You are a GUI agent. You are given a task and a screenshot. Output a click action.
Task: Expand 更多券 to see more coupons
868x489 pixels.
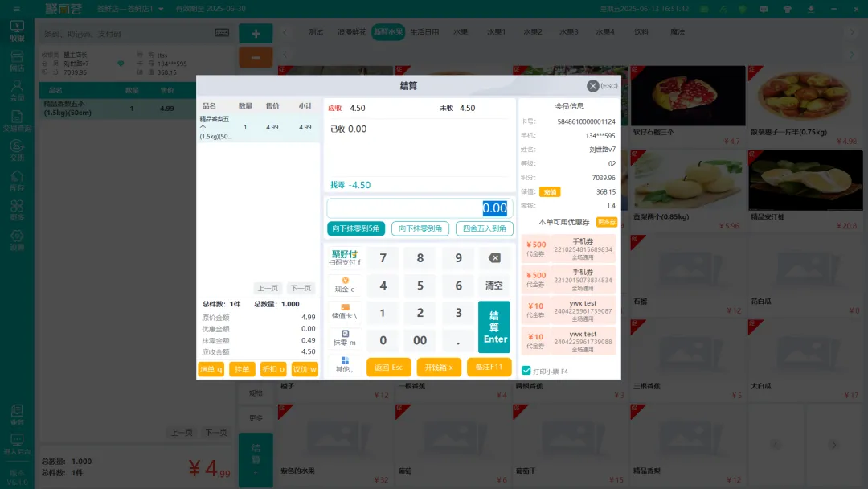point(607,222)
